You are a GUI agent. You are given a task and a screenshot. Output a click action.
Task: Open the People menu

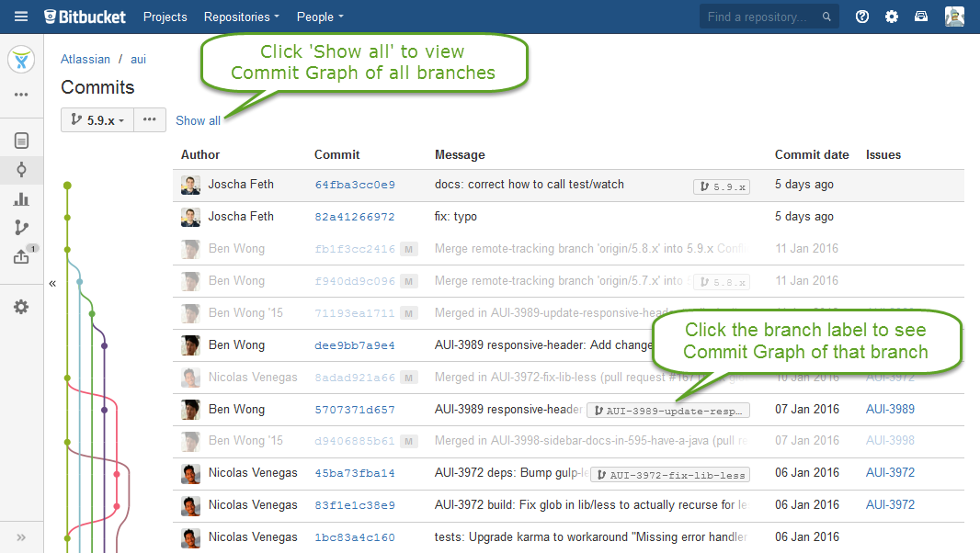pyautogui.click(x=319, y=16)
